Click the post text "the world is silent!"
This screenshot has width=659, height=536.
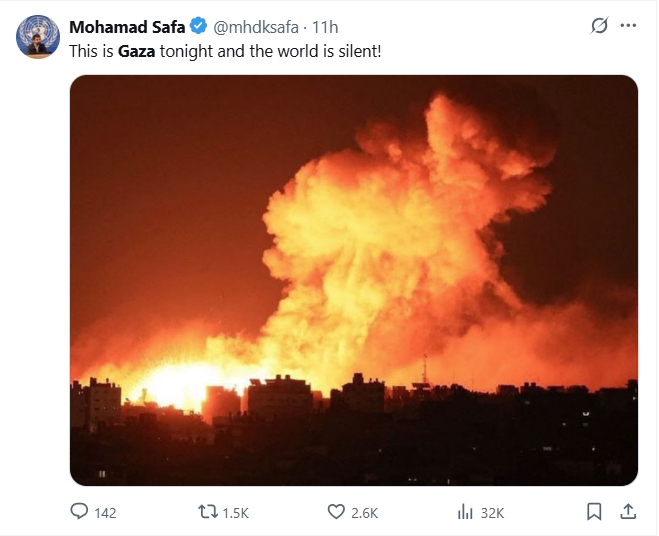[x=315, y=49]
